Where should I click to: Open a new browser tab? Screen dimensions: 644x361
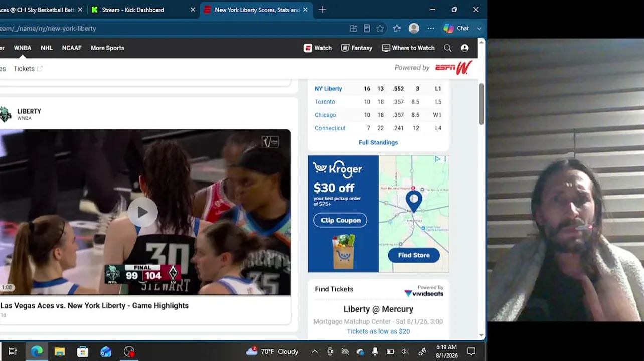click(323, 10)
